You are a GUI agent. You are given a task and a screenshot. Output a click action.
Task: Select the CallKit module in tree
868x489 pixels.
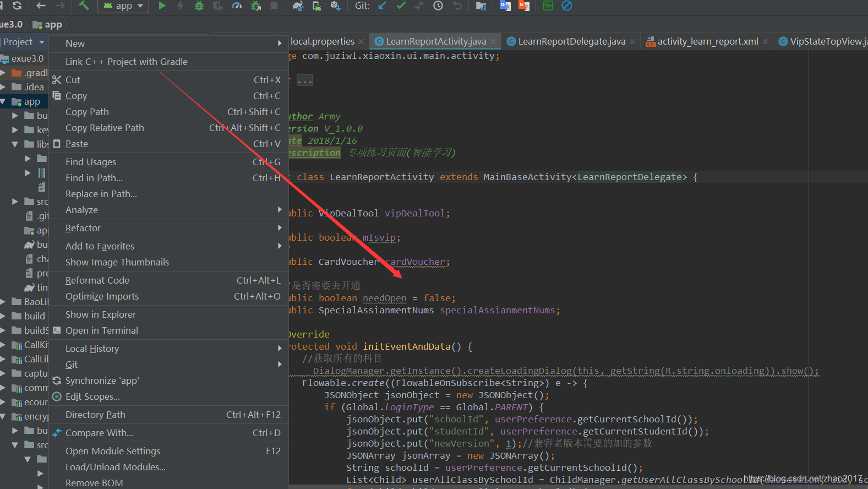pyautogui.click(x=30, y=345)
